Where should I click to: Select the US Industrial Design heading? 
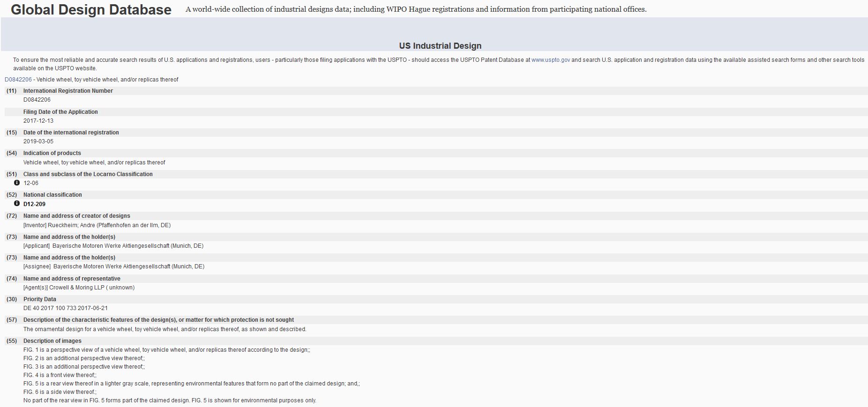tap(440, 46)
